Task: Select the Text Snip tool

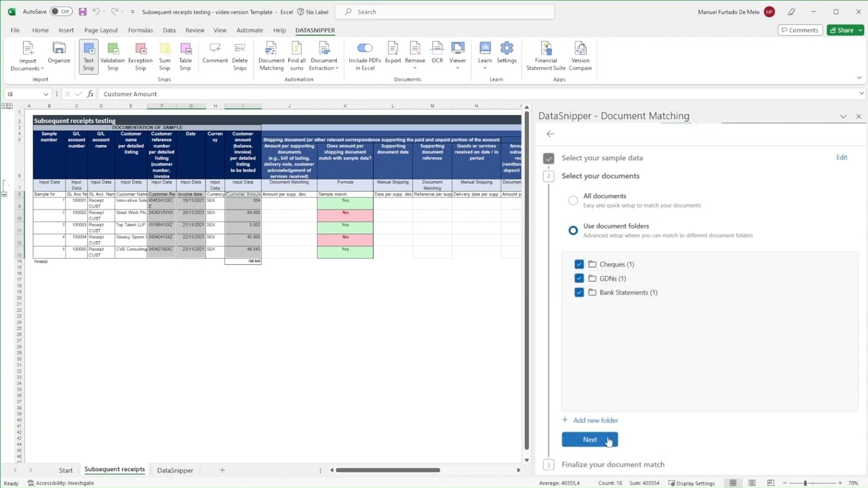Action: (88, 56)
